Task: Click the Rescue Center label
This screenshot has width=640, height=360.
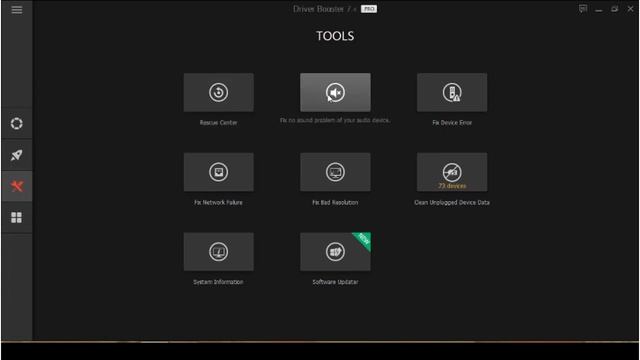Action: click(218, 122)
